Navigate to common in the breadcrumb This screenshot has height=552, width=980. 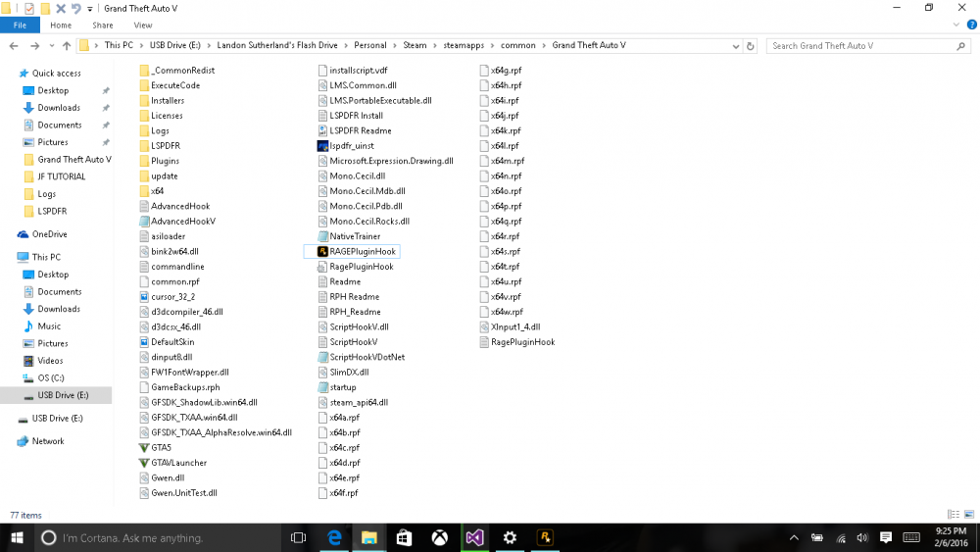[517, 45]
